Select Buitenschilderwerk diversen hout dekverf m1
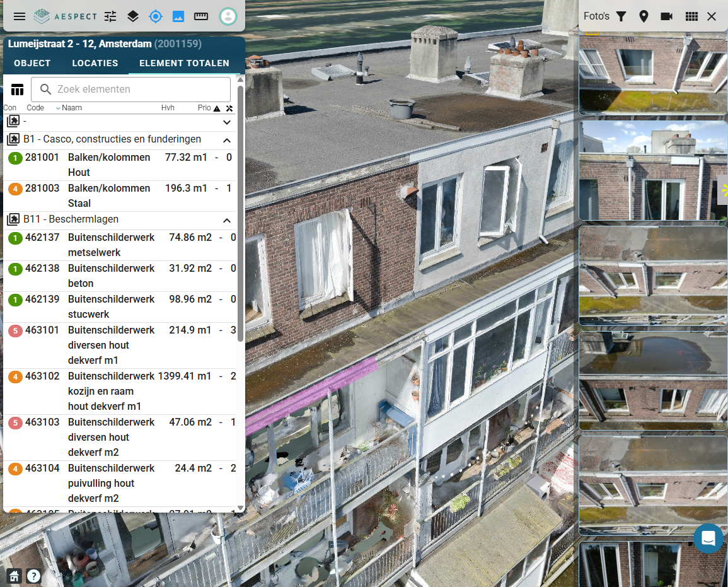The image size is (728, 587). (120, 346)
